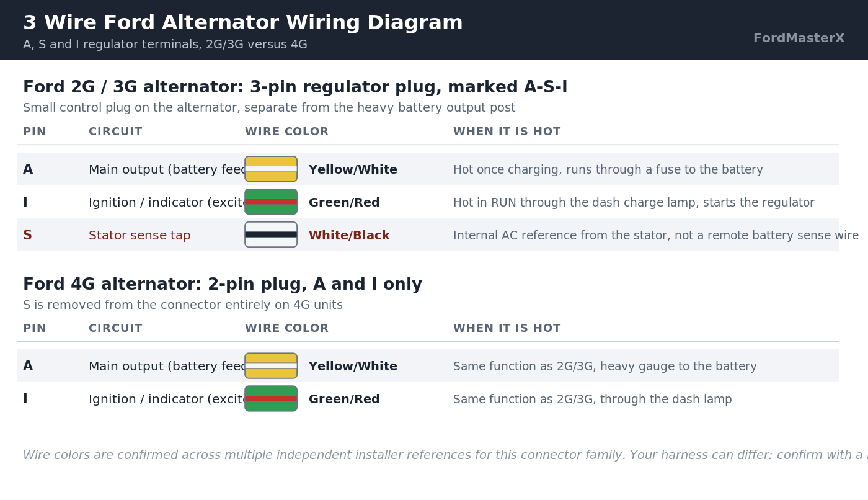Click 'S is removed from the connector entirely' note

click(183, 305)
